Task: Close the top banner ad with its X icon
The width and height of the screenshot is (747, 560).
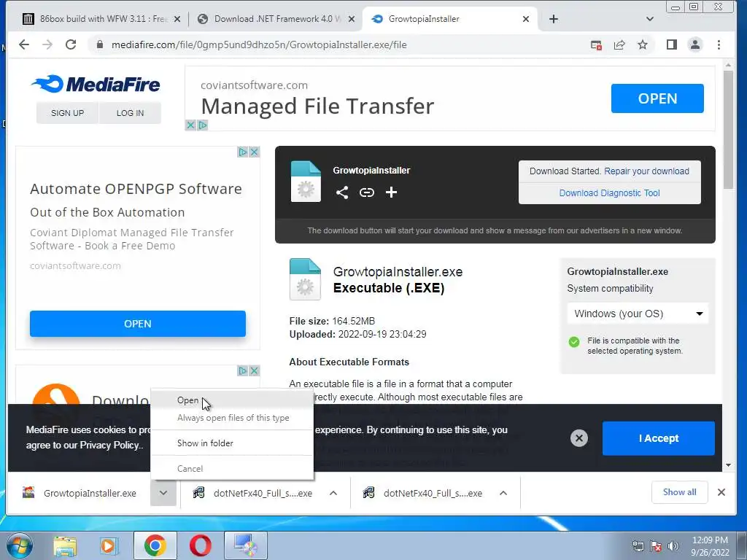Action: pyautogui.click(x=190, y=125)
